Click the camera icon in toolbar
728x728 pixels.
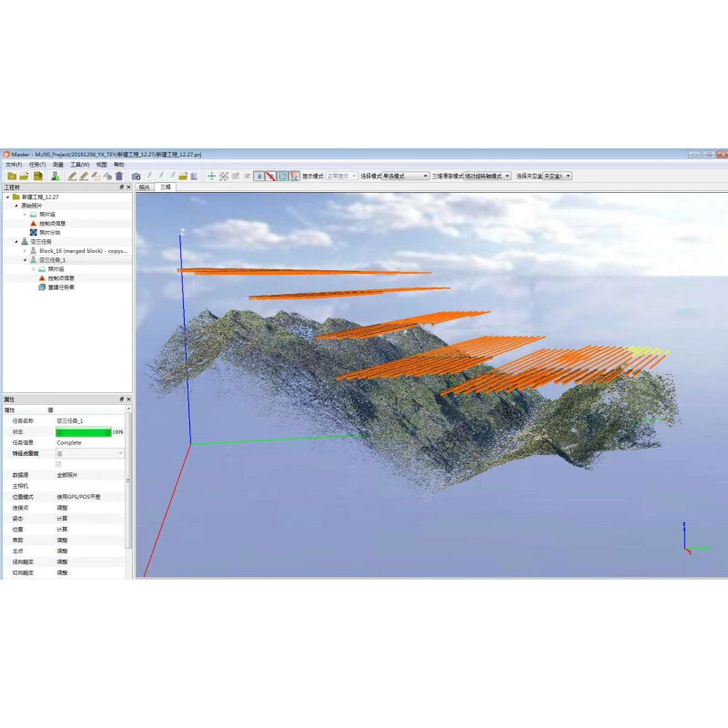[136, 176]
